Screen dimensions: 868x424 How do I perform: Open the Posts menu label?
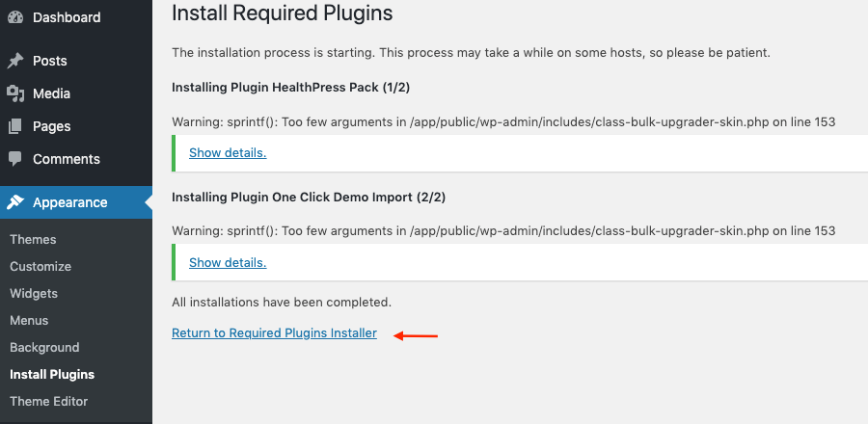coord(50,61)
